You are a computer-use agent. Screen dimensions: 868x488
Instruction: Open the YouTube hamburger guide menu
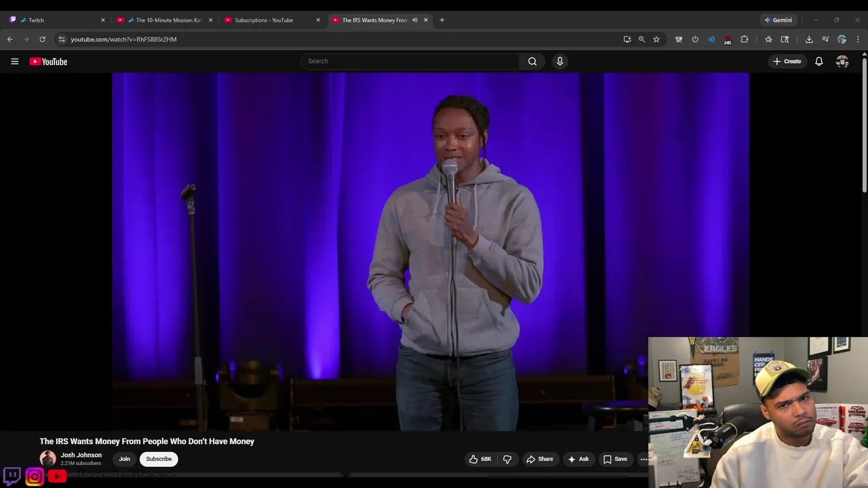[x=14, y=61]
